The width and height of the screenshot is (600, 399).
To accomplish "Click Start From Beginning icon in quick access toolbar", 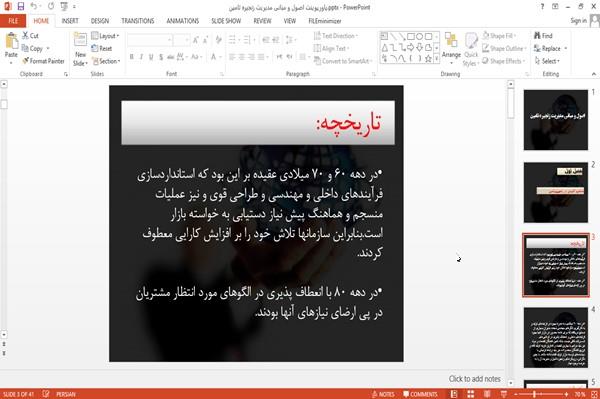I will [64, 6].
